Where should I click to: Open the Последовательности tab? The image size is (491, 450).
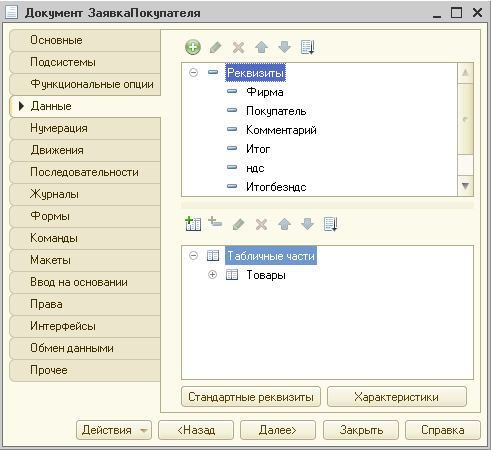pyautogui.click(x=85, y=172)
